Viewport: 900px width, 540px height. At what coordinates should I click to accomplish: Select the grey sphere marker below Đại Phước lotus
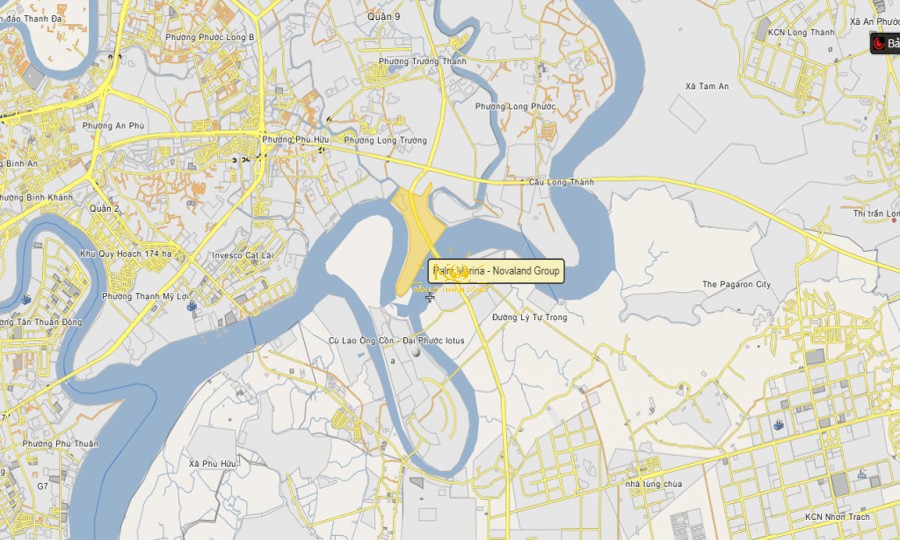tap(421, 353)
